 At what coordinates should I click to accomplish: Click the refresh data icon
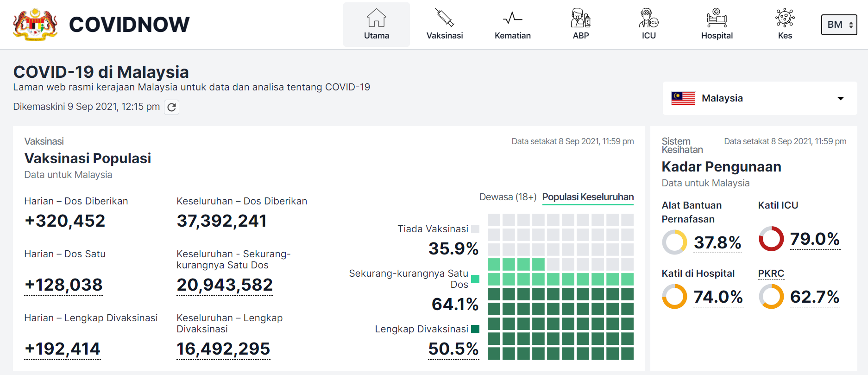171,107
